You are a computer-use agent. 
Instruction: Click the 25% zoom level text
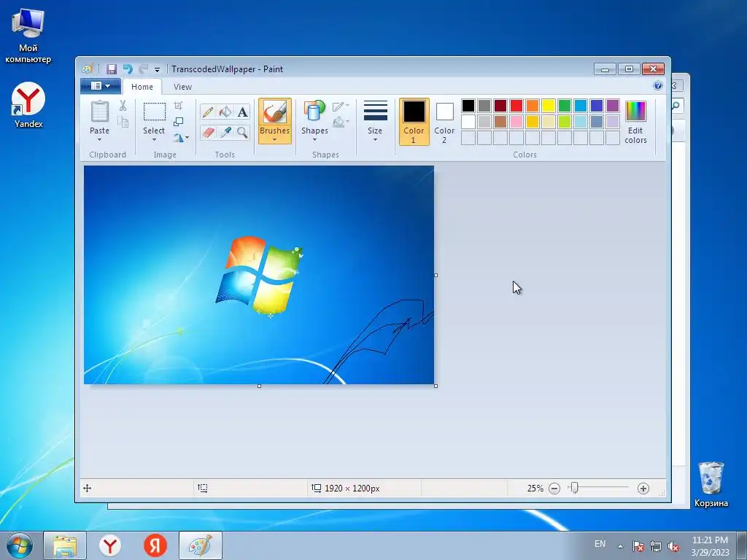(535, 488)
